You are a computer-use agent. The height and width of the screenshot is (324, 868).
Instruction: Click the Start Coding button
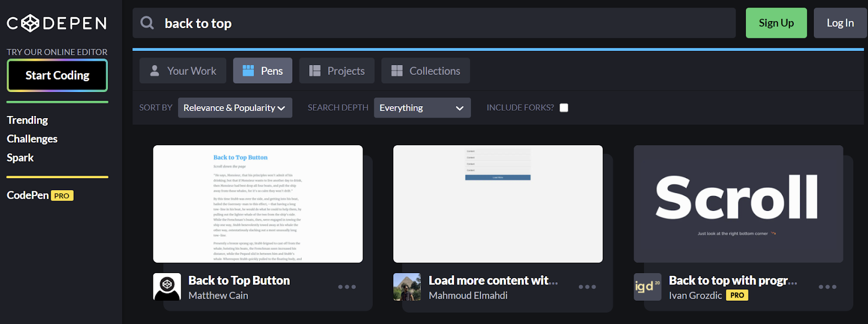click(57, 75)
